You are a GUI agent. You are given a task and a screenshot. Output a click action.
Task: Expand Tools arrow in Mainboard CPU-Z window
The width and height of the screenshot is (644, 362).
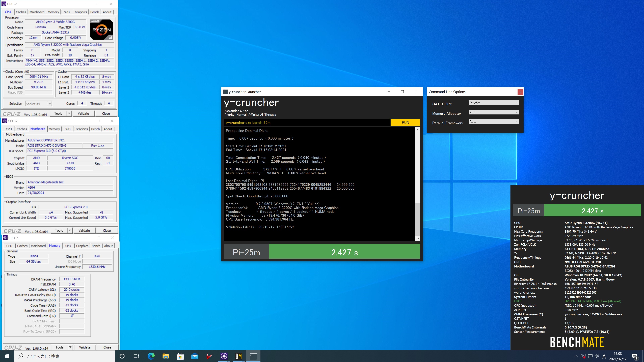(70, 230)
